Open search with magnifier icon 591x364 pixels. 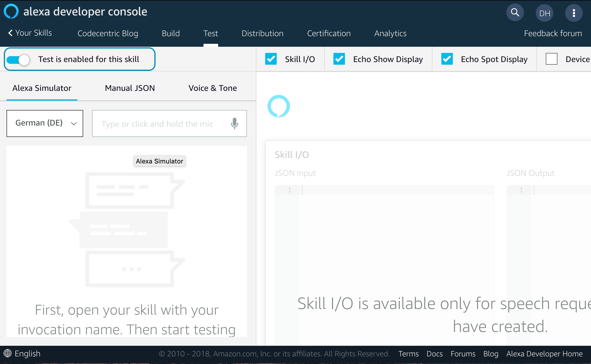point(515,13)
